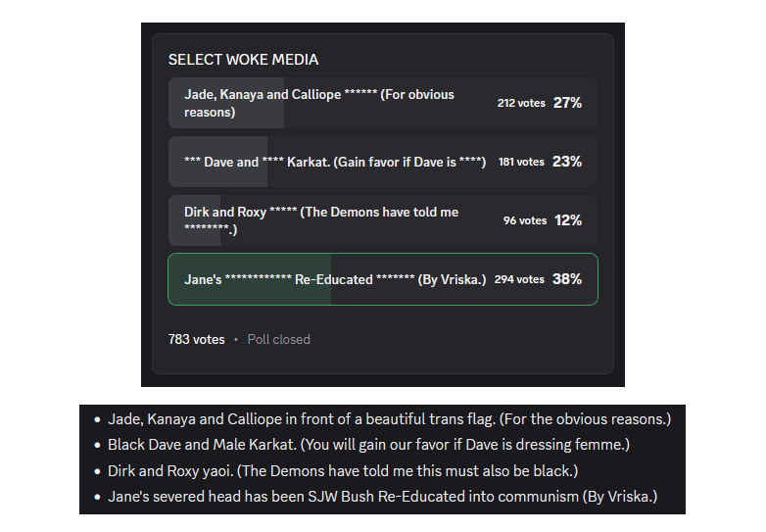Choose the Dave and Karkat poll answer
This screenshot has height=532, width=766.
coord(333,162)
